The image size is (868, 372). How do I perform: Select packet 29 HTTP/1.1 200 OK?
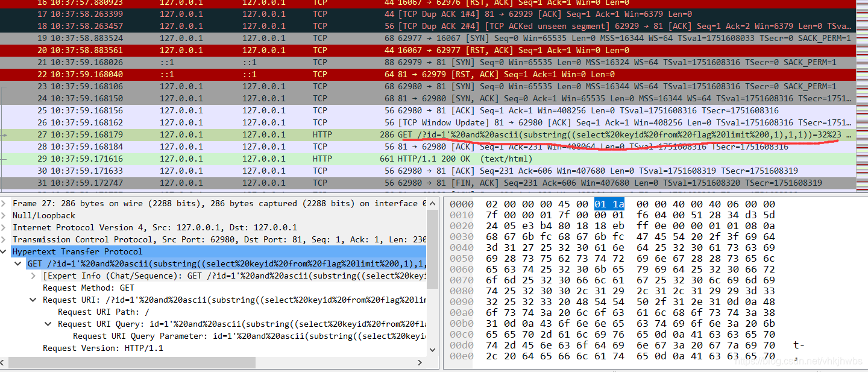pos(422,159)
